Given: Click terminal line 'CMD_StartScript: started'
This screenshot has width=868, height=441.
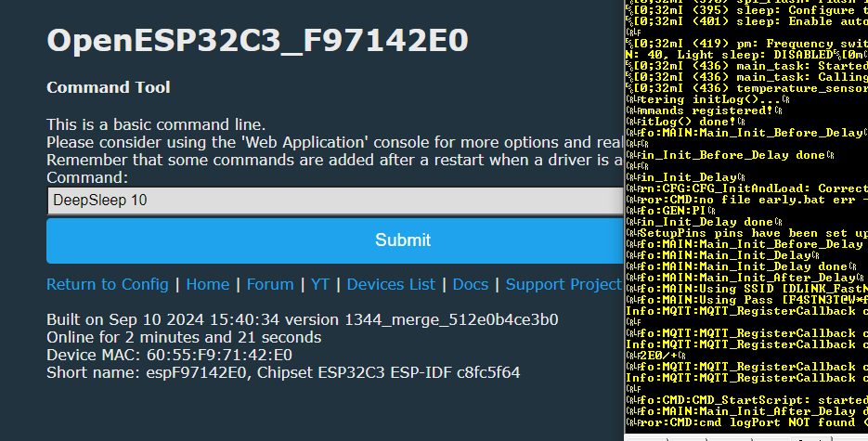Looking at the screenshot, I should click(x=746, y=400).
